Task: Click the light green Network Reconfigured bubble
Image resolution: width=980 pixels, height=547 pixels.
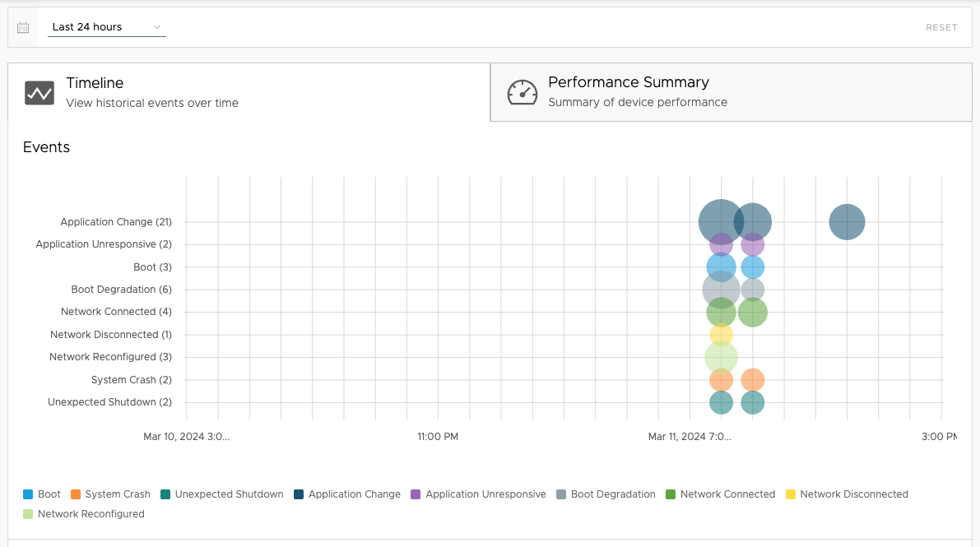Action: 721,357
